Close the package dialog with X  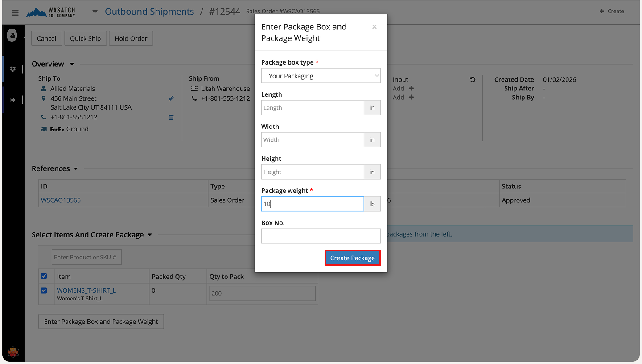374,27
